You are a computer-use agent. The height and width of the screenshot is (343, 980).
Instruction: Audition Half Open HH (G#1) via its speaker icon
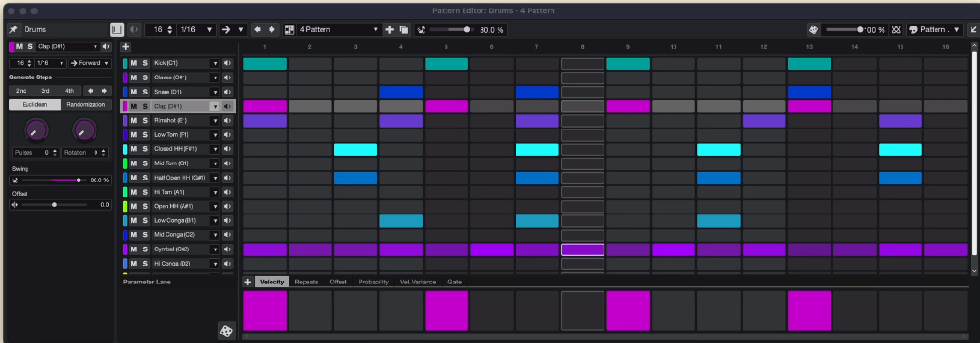click(227, 178)
